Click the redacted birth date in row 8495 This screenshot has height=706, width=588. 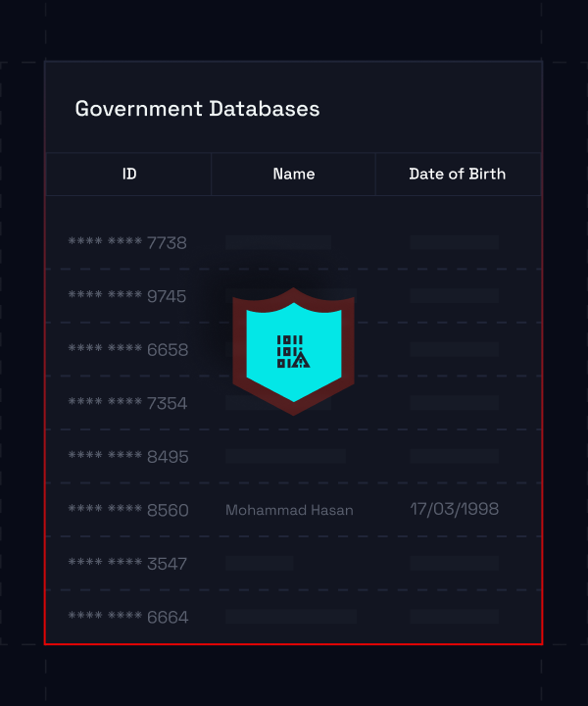point(455,456)
